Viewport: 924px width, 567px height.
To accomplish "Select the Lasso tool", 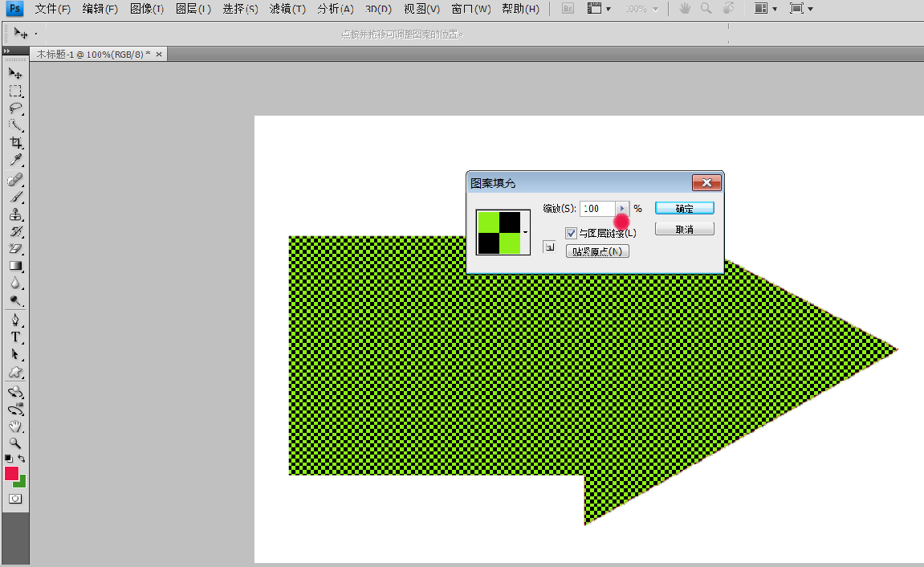I will (x=15, y=108).
